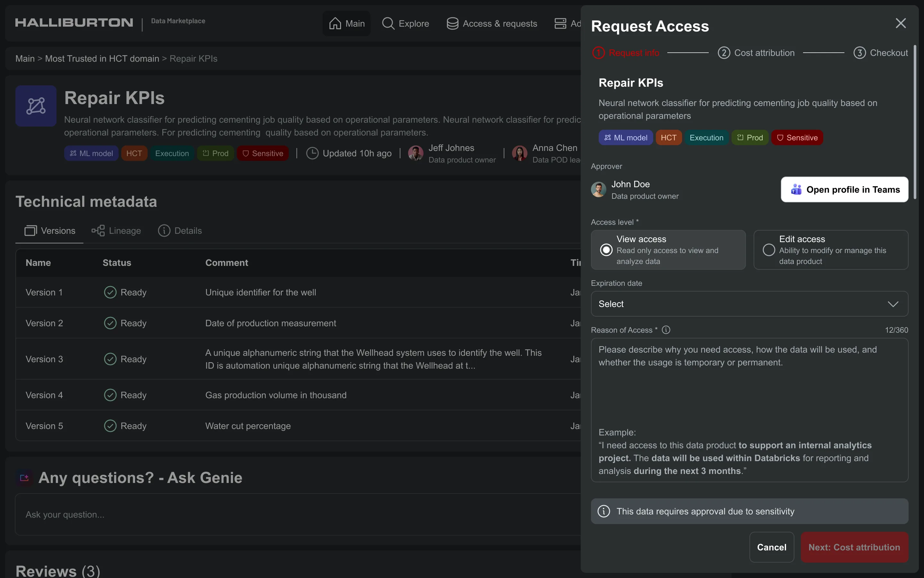Image resolution: width=924 pixels, height=578 pixels.
Task: Click the HCT tag under main Repair KPIs title
Action: (134, 153)
